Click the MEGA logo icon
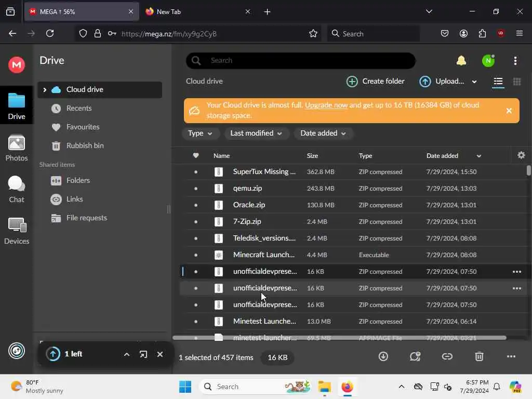The image size is (532, 399). (16, 64)
